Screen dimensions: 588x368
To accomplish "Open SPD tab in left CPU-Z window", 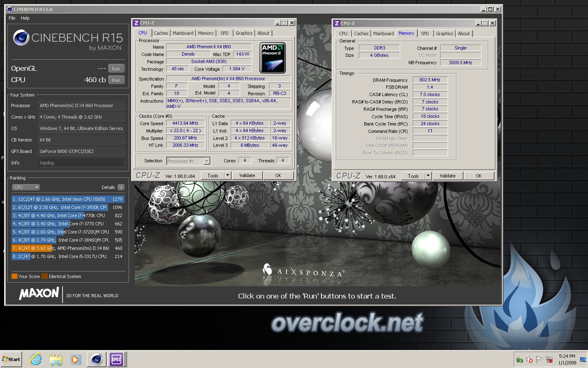I will [x=225, y=33].
